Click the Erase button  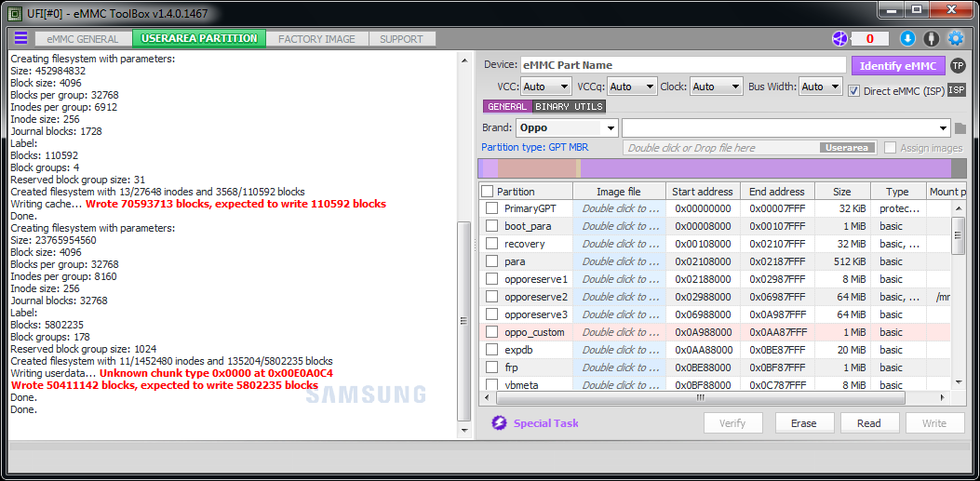804,423
